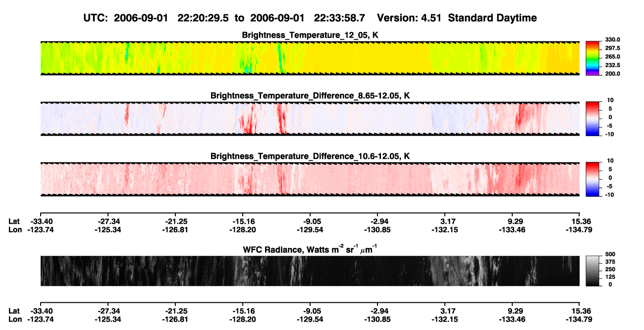Click the "-5" label on 10.6-12.05 colorbar
The width and height of the screenshot is (644, 330).
(609, 187)
